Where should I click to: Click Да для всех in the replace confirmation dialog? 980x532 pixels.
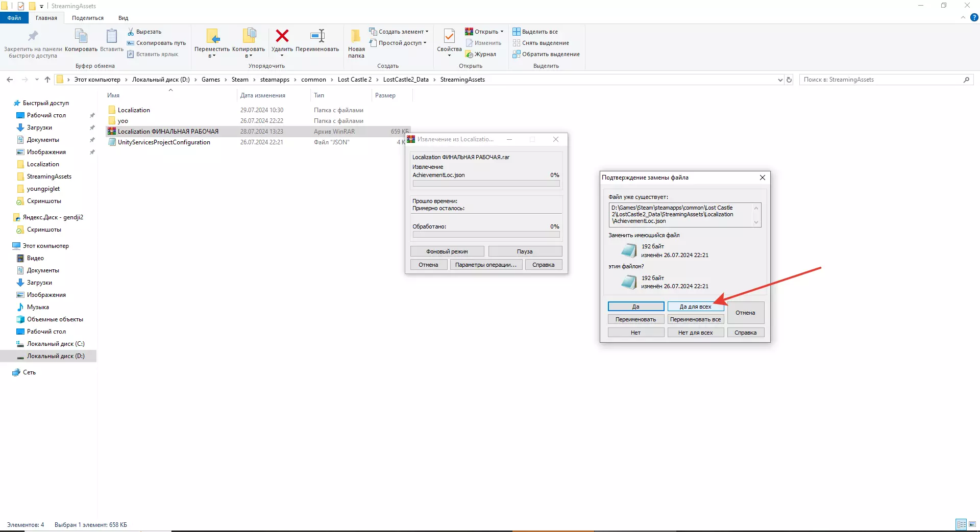tap(695, 307)
